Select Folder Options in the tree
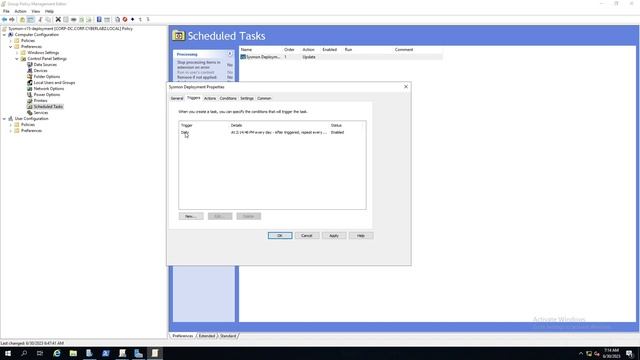This screenshot has width=640, height=360. coord(47,77)
